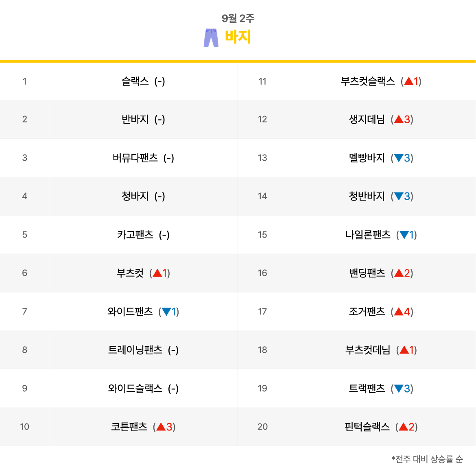Open the 트레이닝팬츠 entry
Screen dimensions: 476x476
pos(135,350)
